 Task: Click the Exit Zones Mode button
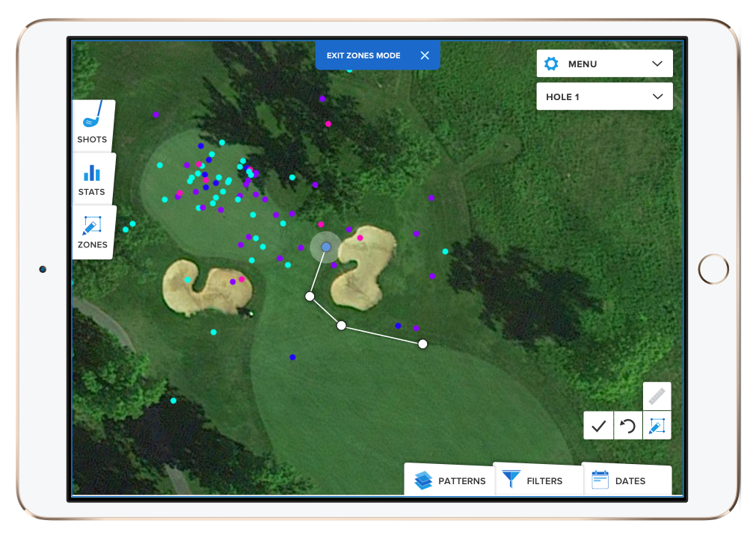click(x=363, y=55)
